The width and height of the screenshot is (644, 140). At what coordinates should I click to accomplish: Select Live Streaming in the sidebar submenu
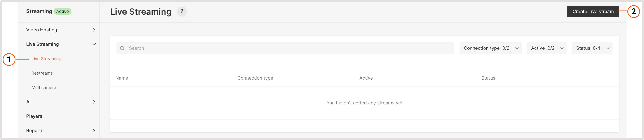[x=46, y=59]
